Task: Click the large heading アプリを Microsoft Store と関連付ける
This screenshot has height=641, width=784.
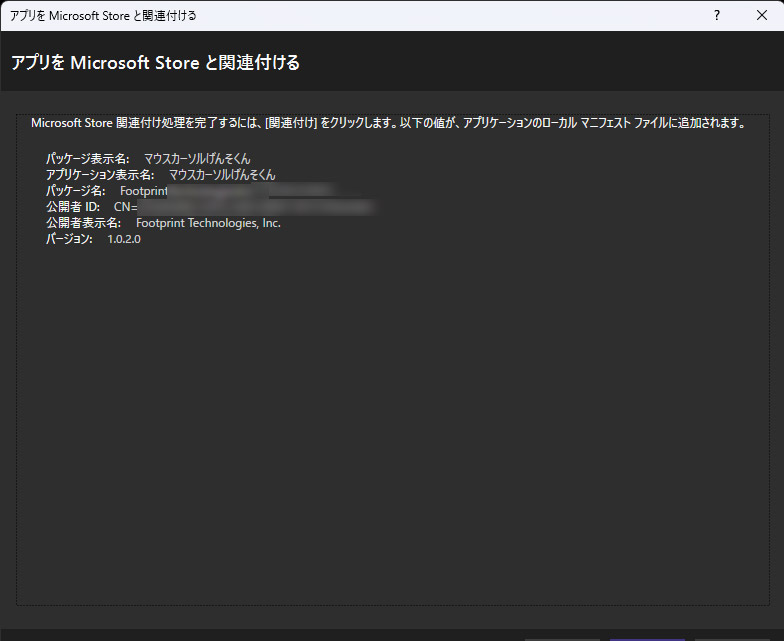Action: tap(156, 62)
